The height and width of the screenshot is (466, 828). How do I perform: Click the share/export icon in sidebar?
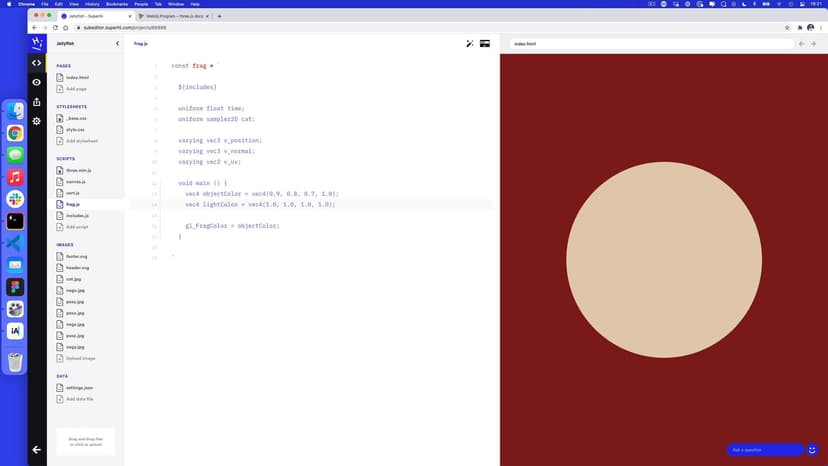coord(37,101)
